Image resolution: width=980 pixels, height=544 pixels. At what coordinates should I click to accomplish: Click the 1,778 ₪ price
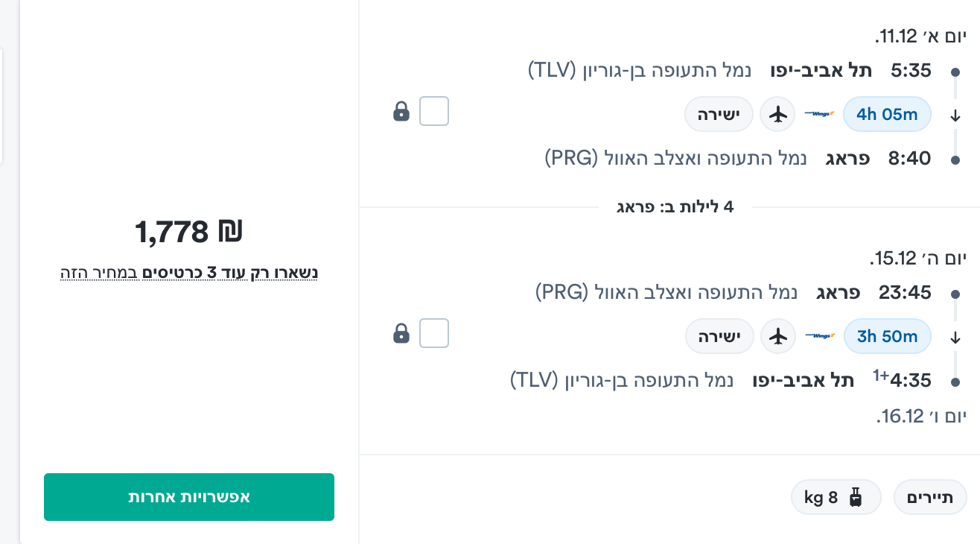(x=189, y=233)
